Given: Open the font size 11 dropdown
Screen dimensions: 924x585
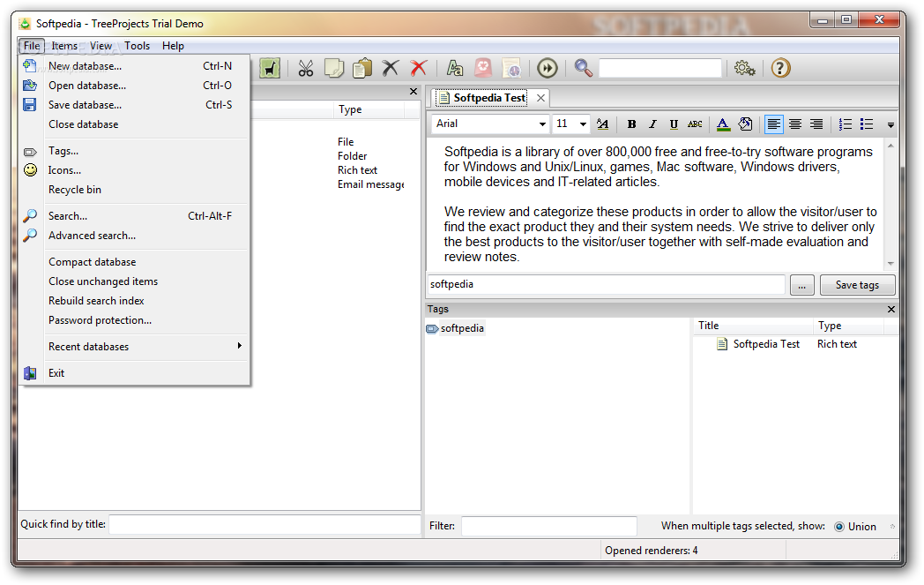Looking at the screenshot, I should [583, 124].
